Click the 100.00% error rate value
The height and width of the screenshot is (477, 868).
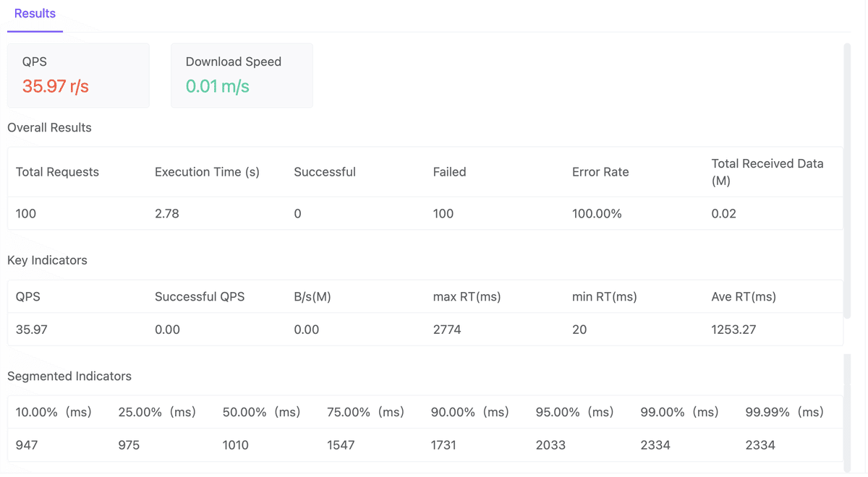click(x=597, y=214)
